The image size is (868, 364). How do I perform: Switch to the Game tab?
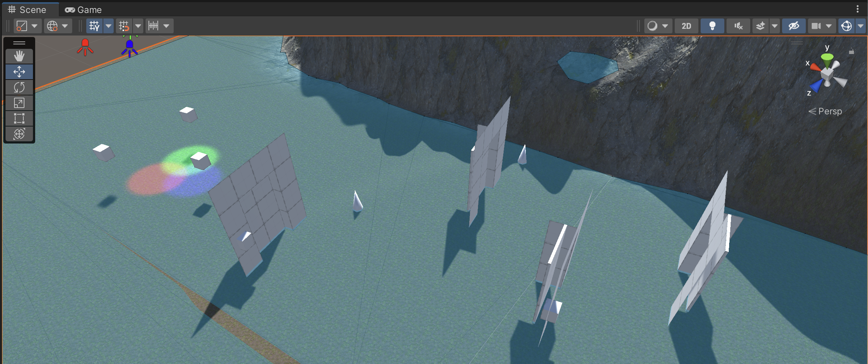(x=83, y=10)
